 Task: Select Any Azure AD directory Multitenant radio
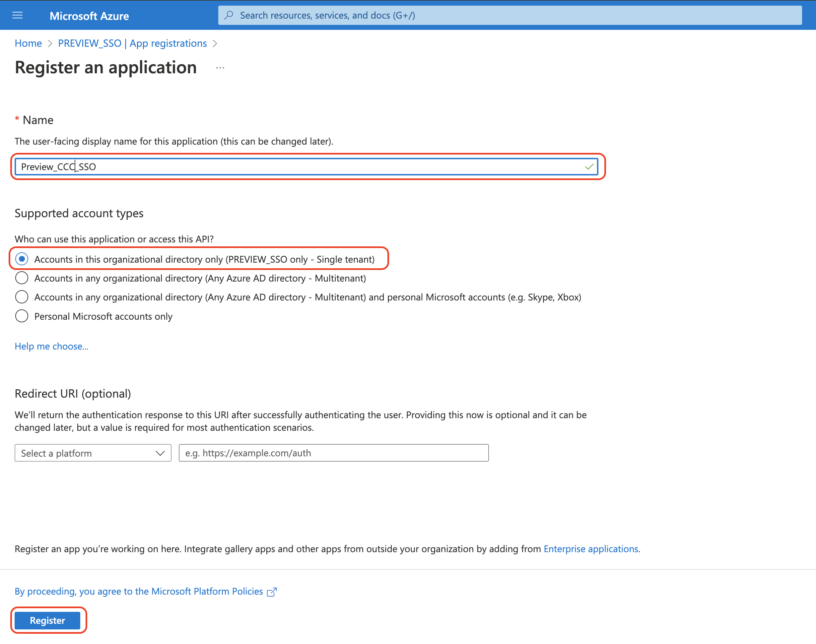(22, 278)
